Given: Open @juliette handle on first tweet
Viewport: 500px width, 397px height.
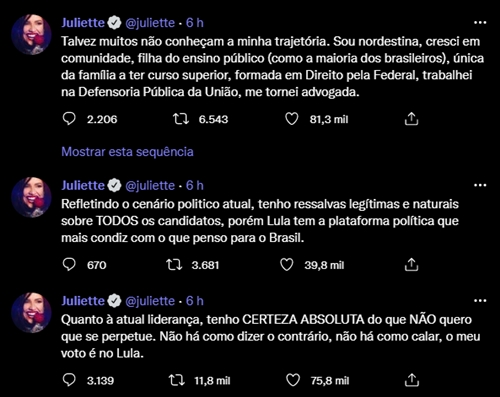Looking at the screenshot, I should tap(150, 23).
